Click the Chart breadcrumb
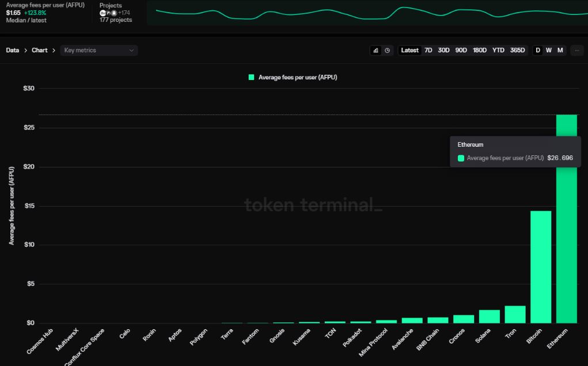The width and height of the screenshot is (588, 366). (x=39, y=50)
